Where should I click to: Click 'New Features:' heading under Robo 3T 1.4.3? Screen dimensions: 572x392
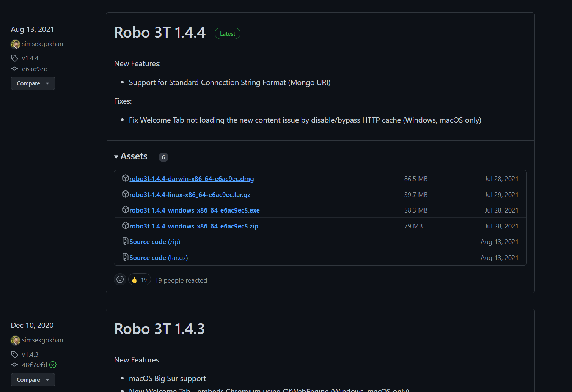tap(137, 360)
